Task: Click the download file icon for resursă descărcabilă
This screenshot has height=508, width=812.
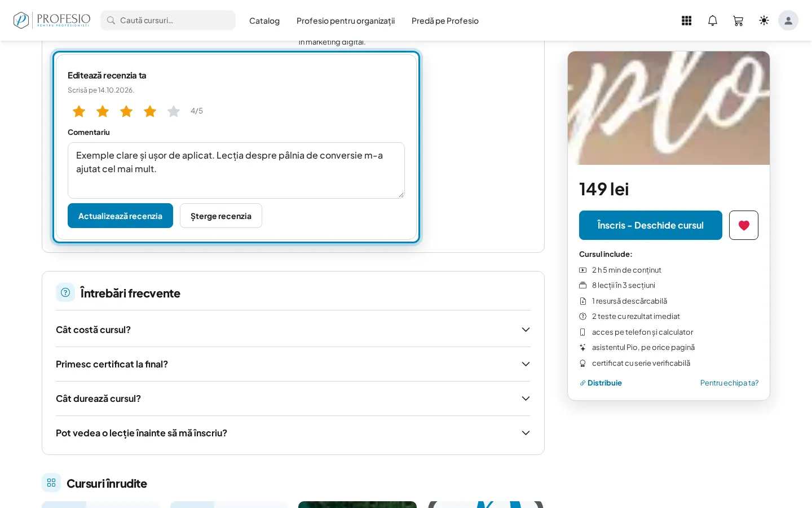Action: coord(583,301)
